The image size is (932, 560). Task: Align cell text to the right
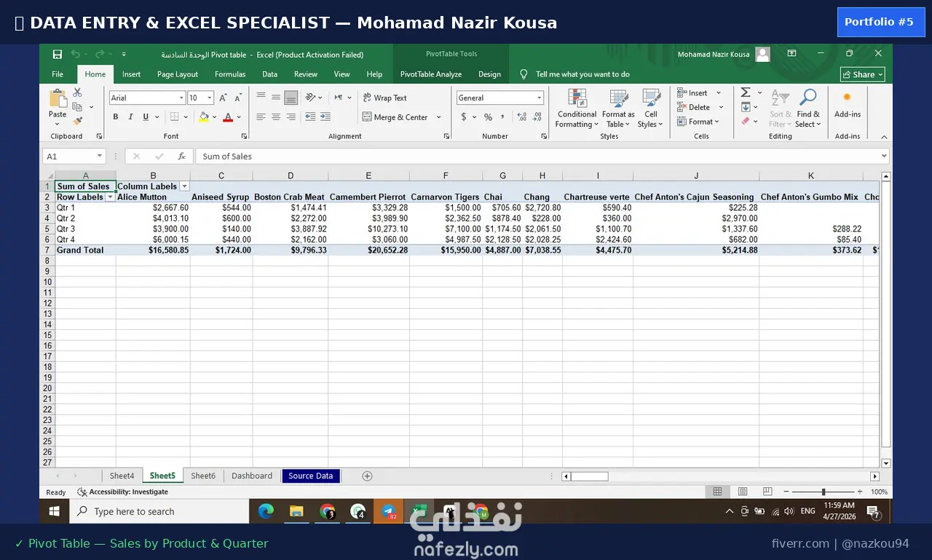(x=291, y=117)
